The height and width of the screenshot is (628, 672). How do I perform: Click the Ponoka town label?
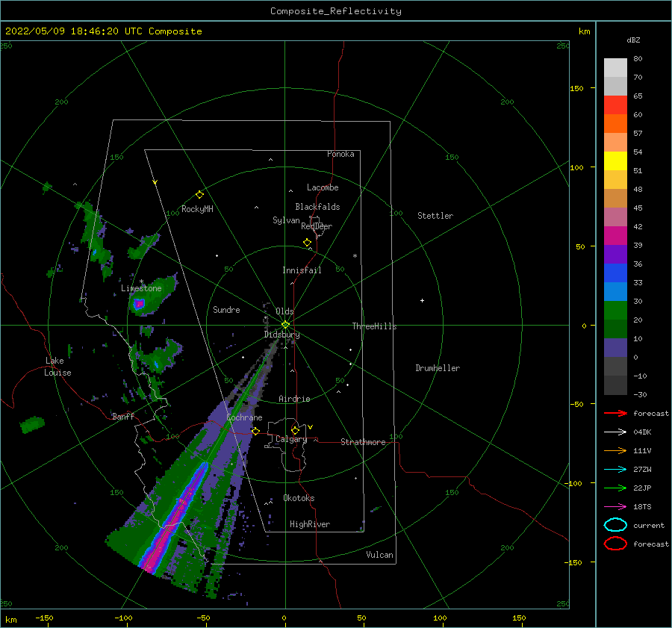[340, 154]
